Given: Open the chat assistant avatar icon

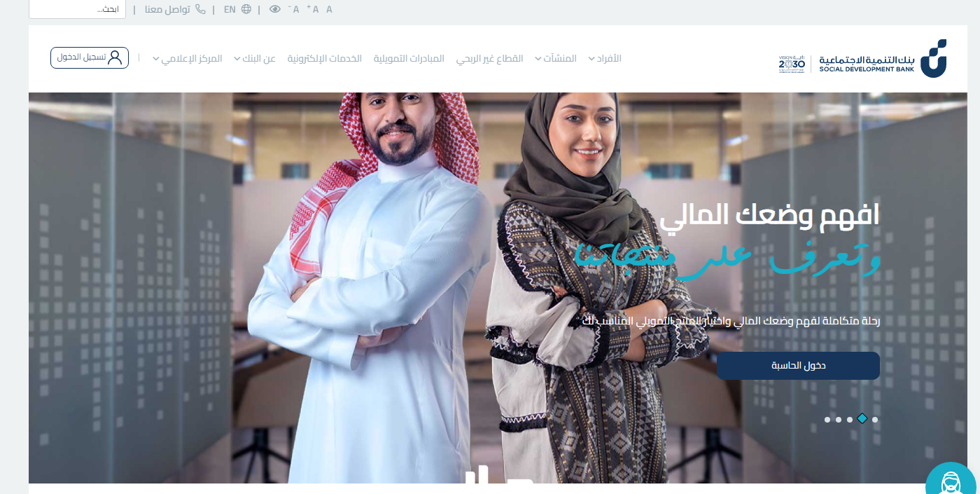Looking at the screenshot, I should coord(951,480).
